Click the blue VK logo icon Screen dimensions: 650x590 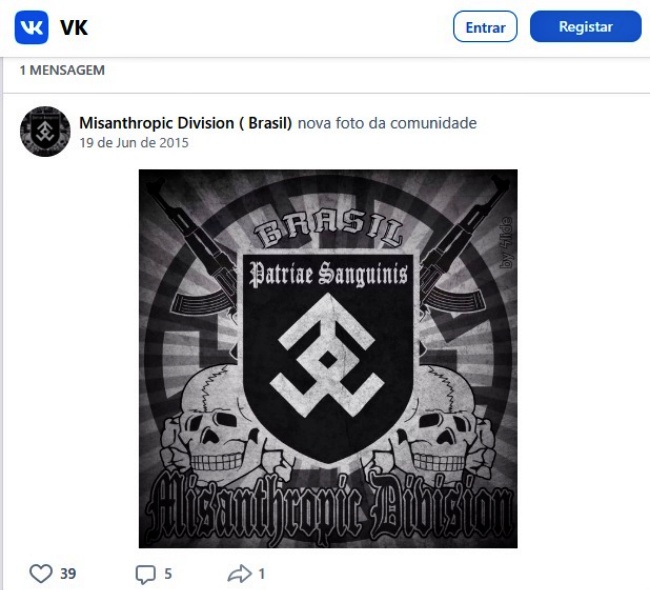(x=32, y=27)
